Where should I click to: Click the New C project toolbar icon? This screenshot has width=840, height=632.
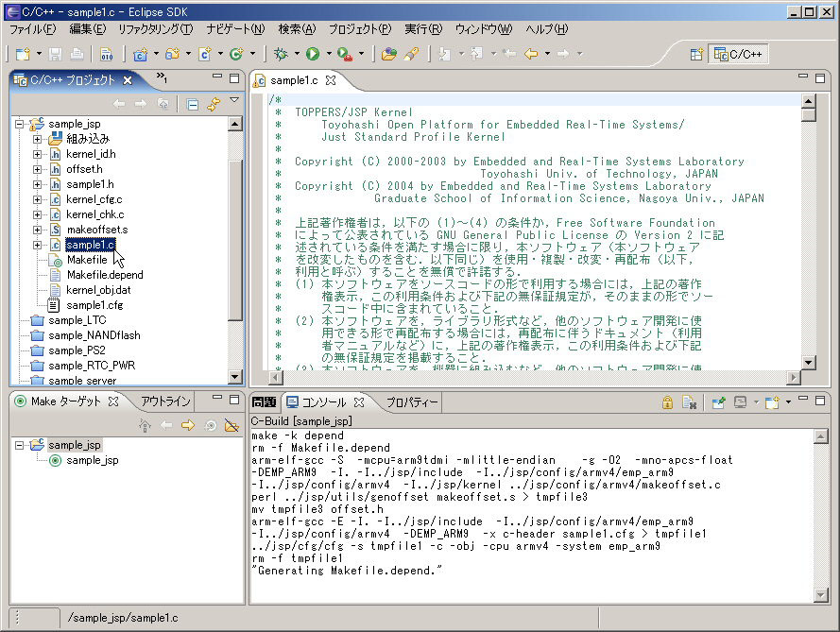coord(141,54)
